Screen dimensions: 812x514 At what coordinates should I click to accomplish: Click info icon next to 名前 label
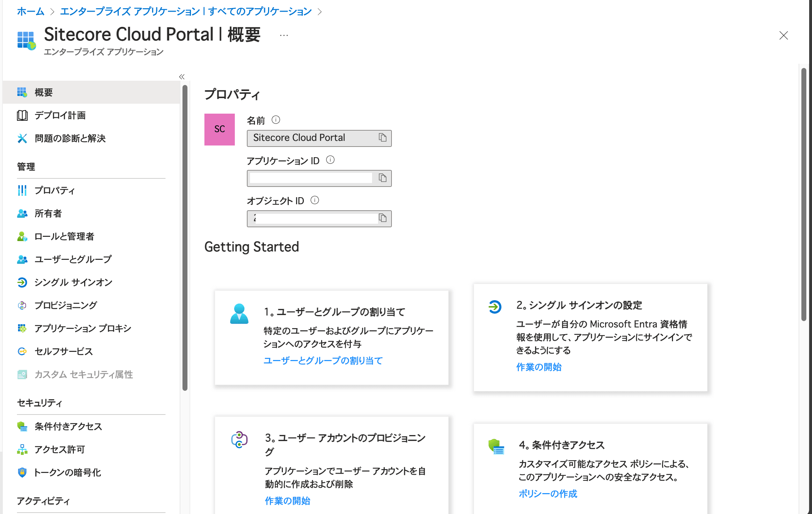(x=276, y=120)
